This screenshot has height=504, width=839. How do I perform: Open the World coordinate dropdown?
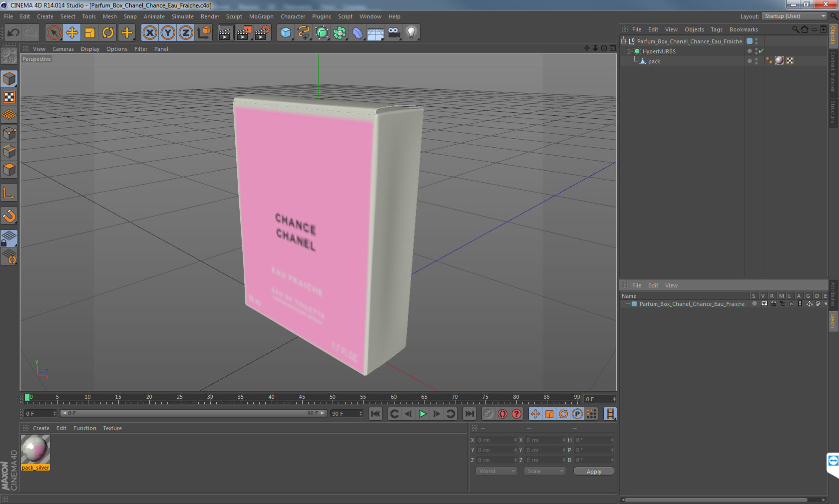tap(496, 471)
